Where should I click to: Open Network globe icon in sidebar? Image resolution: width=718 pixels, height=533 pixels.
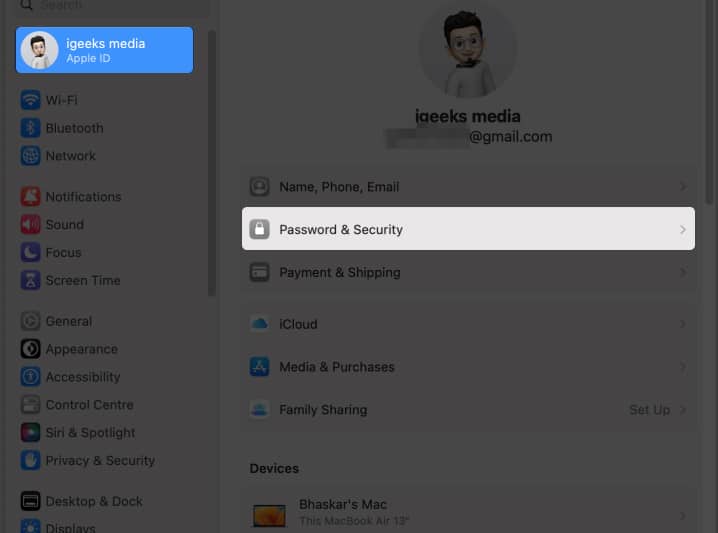click(30, 156)
